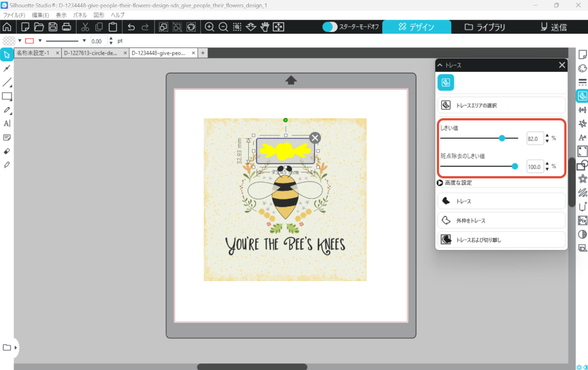588x370 pixels.
Task: Click the Fit to Window icon
Action: tap(279, 27)
